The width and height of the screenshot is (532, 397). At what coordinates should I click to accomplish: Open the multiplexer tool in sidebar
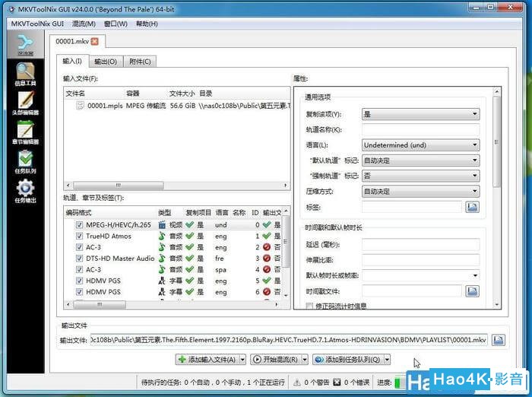point(25,44)
